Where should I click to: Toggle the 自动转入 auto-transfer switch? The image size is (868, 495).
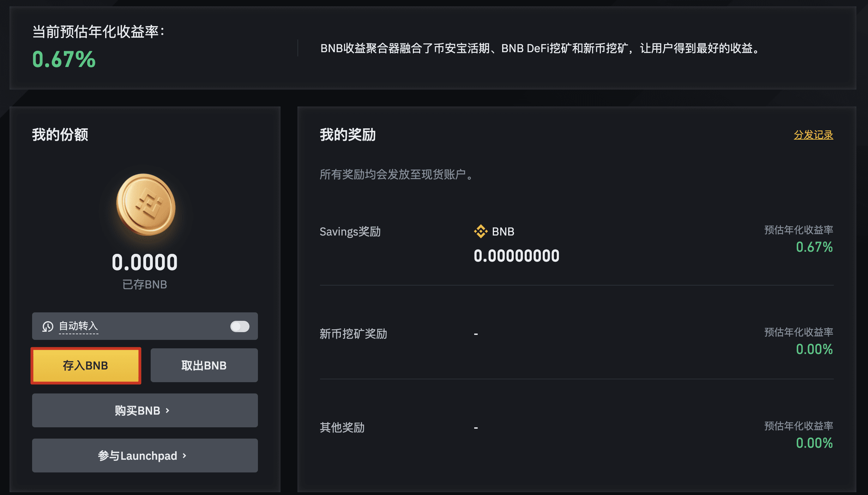240,326
